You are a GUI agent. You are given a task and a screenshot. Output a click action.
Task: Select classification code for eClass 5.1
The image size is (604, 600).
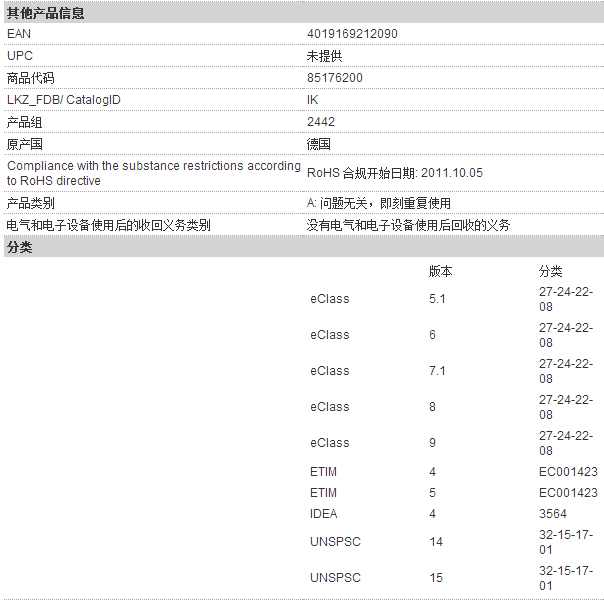pyautogui.click(x=566, y=299)
